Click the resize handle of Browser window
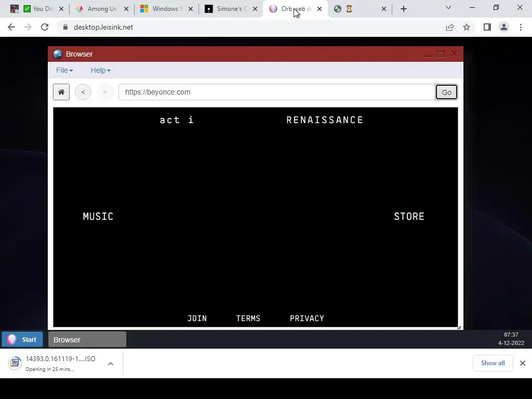 pyautogui.click(x=459, y=327)
